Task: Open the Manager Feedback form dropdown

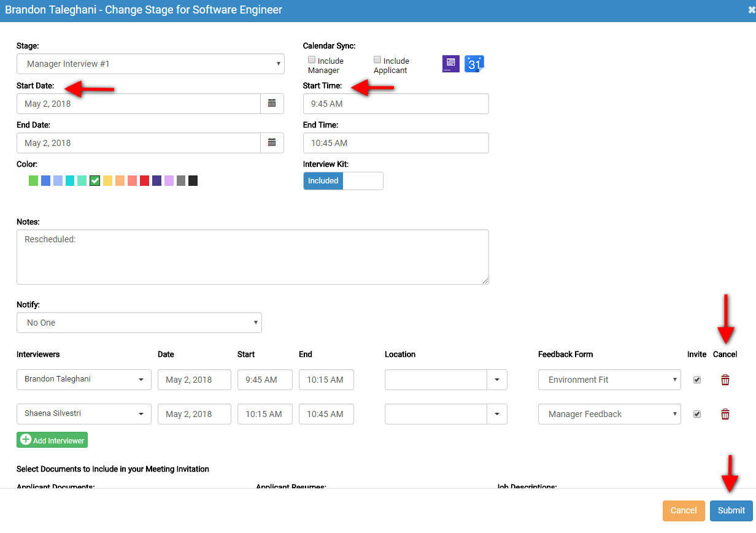Action: pos(610,414)
